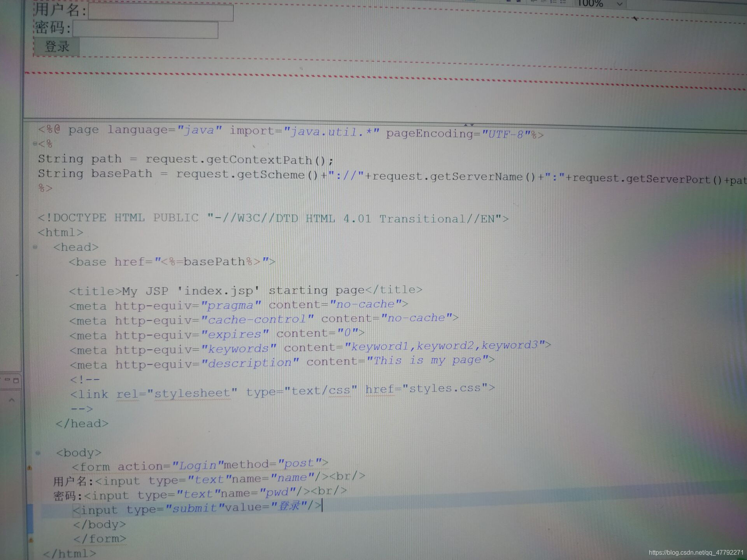Click the 密码 input field in preview
The height and width of the screenshot is (560, 747).
[x=145, y=30]
